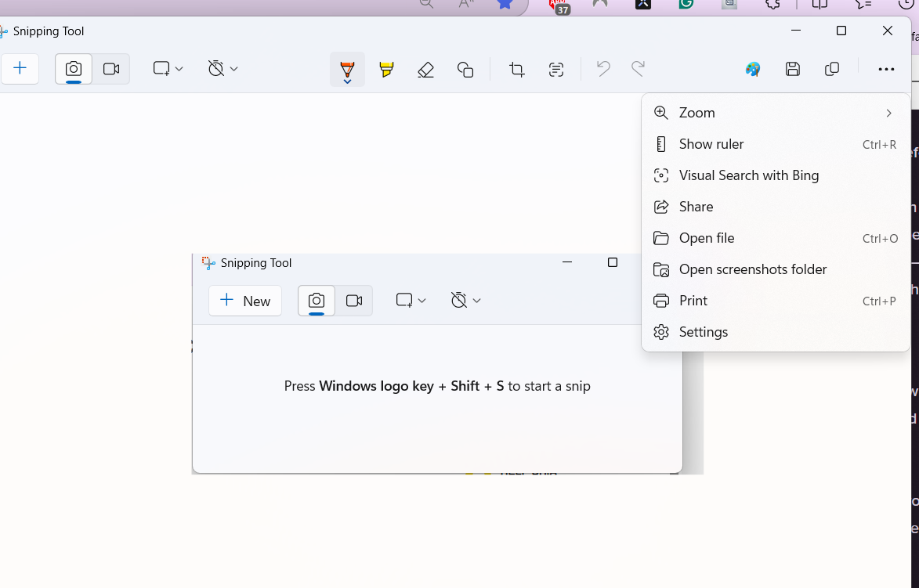Select the Ballpoint pen tool
The height and width of the screenshot is (588, 919).
coord(347,69)
